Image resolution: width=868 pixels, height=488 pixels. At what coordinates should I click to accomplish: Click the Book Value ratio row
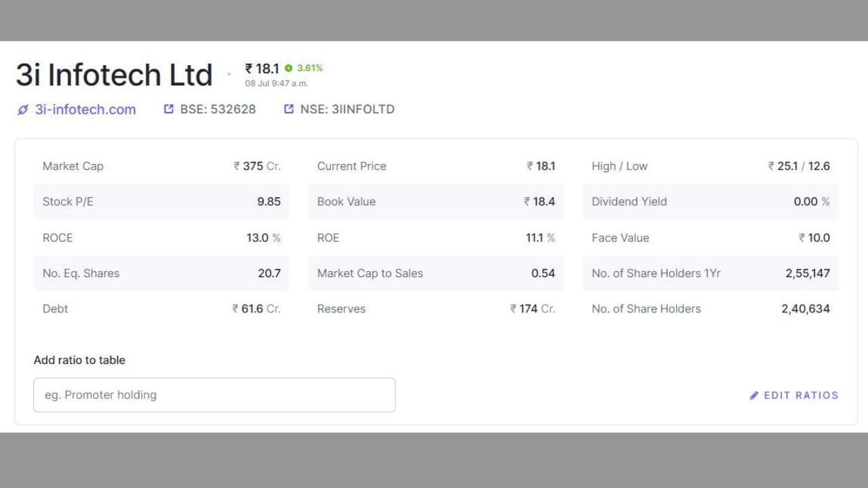click(436, 201)
